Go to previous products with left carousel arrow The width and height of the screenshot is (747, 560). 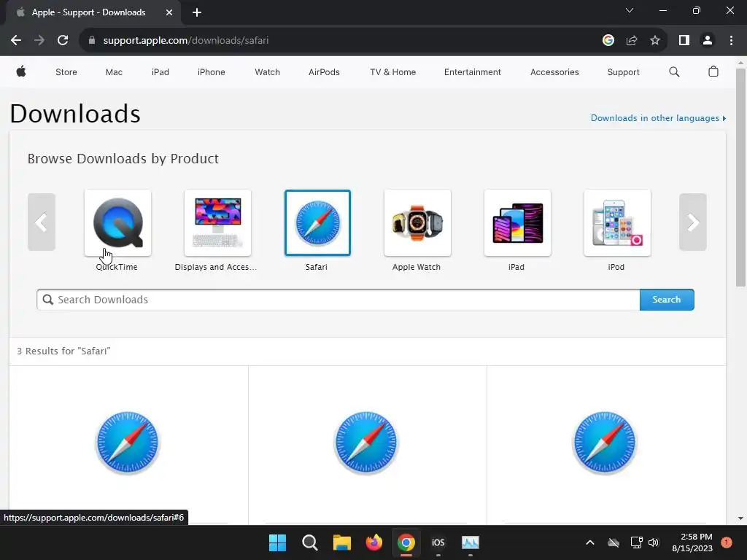pos(42,222)
